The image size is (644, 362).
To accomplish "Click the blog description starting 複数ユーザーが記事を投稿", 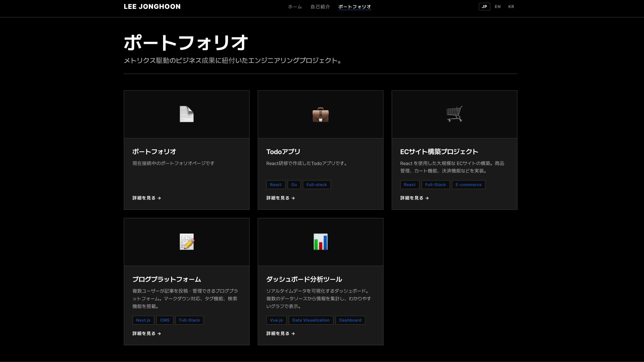I will pos(185,299).
